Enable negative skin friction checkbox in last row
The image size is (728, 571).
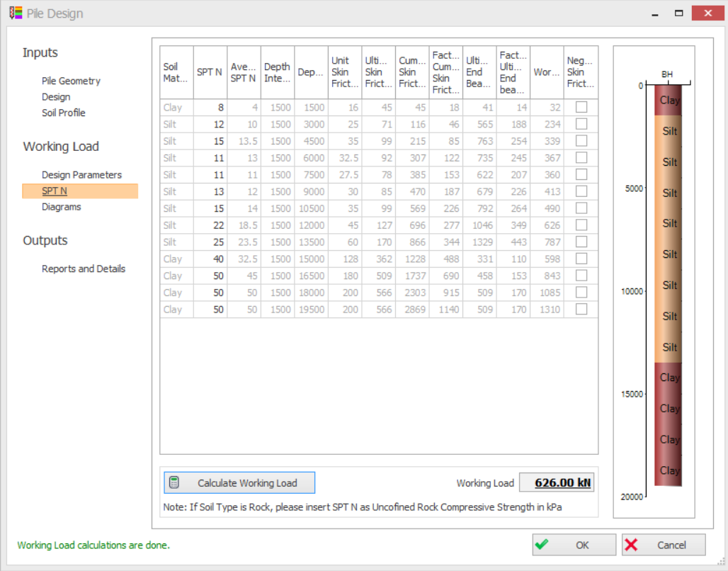(581, 310)
